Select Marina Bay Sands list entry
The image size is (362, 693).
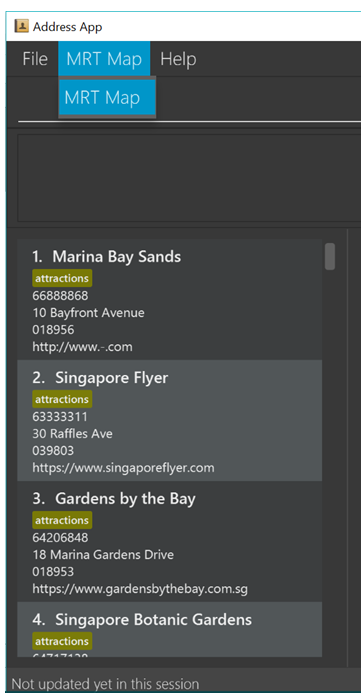coord(170,299)
